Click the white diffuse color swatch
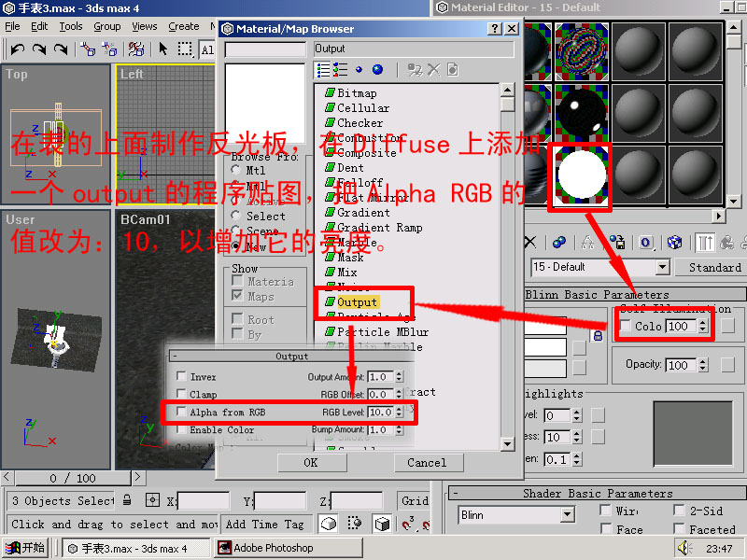The width and height of the screenshot is (747, 560). coord(545,347)
